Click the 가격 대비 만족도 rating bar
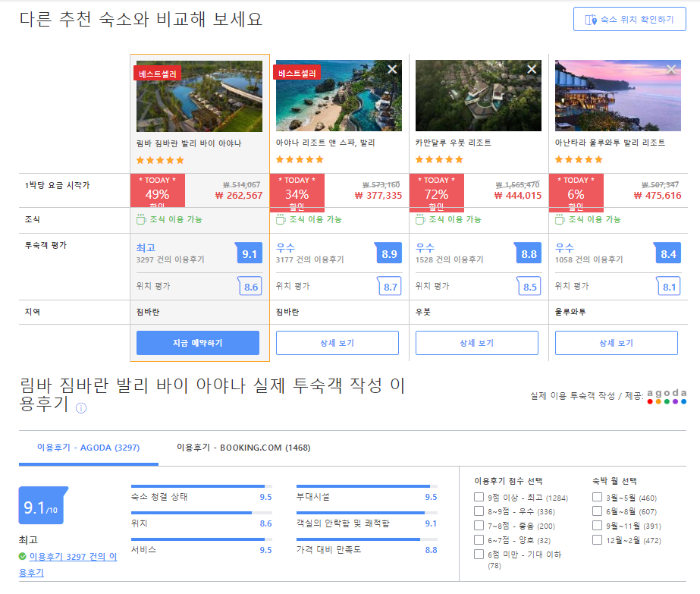The height and width of the screenshot is (594, 700). click(x=367, y=539)
